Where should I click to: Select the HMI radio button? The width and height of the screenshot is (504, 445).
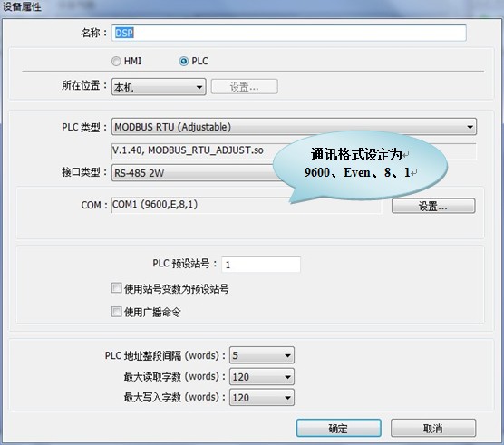click(116, 61)
